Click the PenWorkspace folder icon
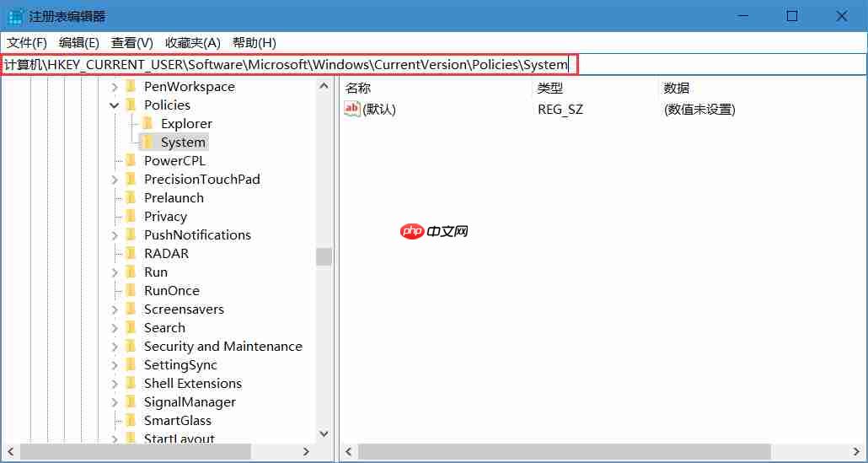The width and height of the screenshot is (868, 463). pos(131,86)
